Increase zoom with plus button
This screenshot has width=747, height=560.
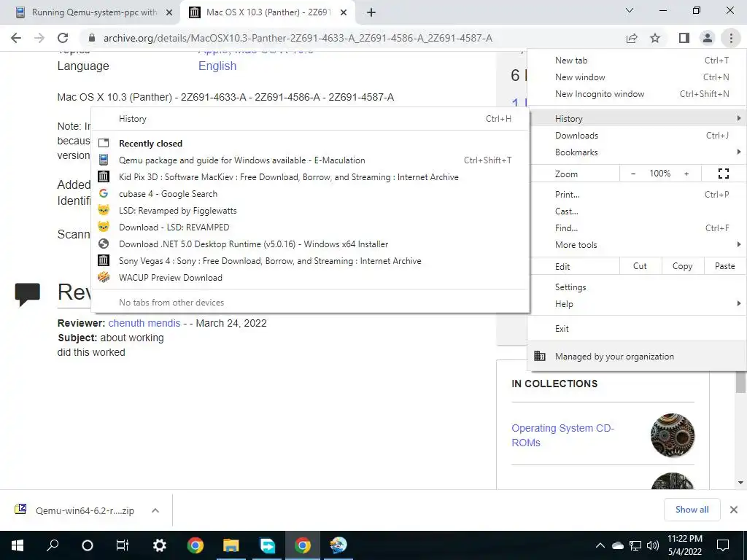coord(686,174)
